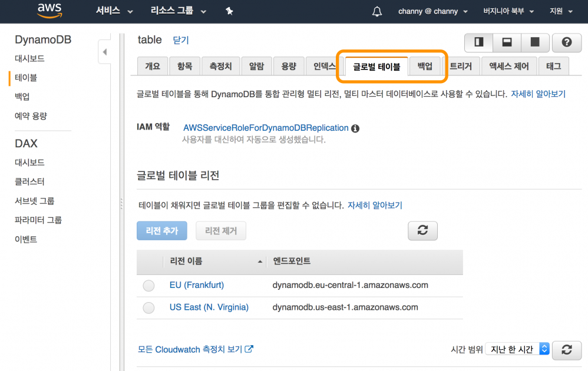Open 모든 Cloudwatch 측정치 보기 link
The image size is (588, 371).
click(x=195, y=349)
